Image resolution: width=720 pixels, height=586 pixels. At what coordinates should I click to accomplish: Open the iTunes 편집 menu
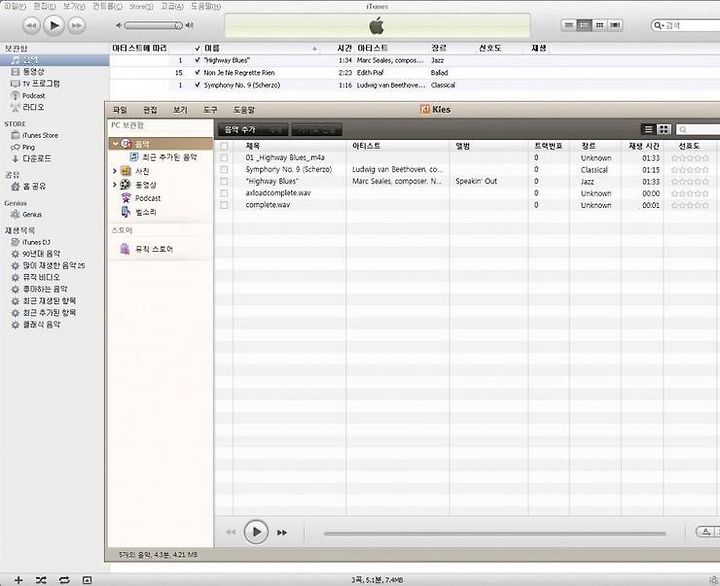45,6
